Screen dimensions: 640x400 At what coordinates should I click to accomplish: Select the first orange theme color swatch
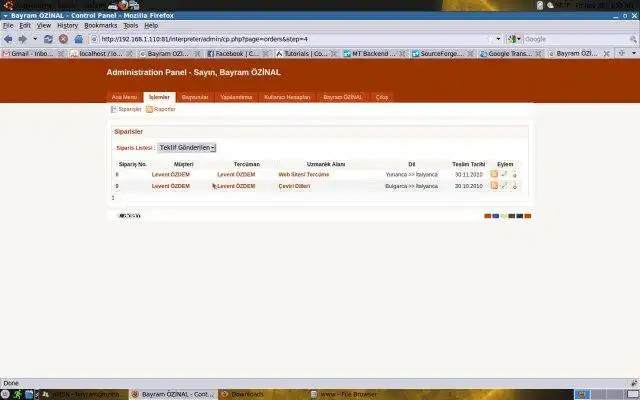(487, 216)
